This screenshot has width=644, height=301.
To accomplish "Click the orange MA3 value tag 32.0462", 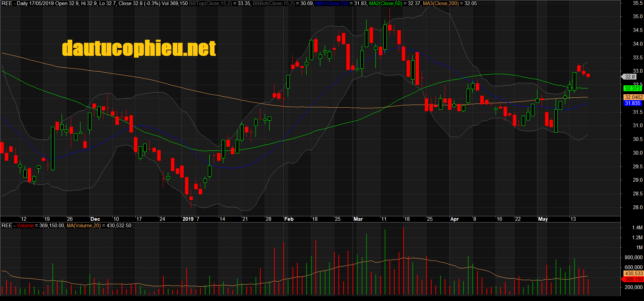I will 633,97.
